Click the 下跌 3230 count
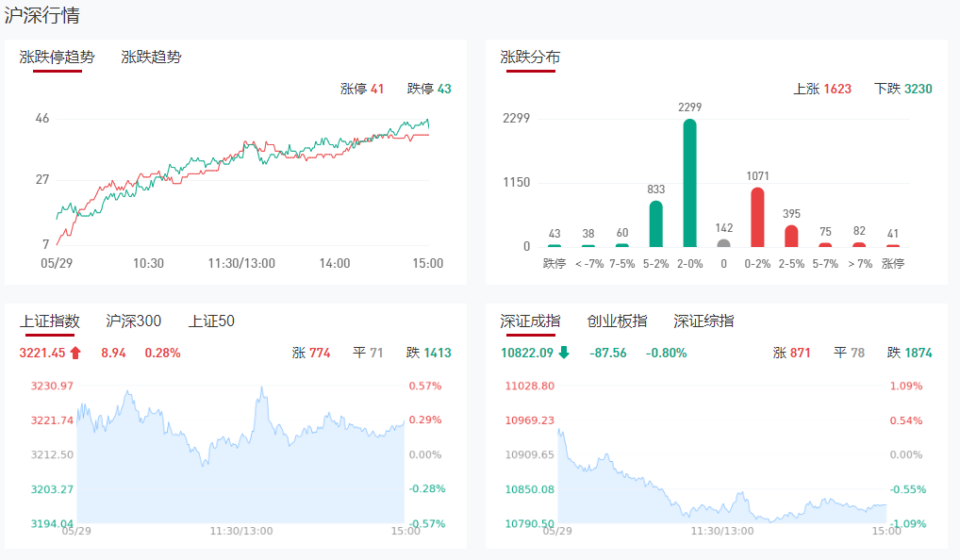Image resolution: width=960 pixels, height=560 pixels. click(x=903, y=89)
